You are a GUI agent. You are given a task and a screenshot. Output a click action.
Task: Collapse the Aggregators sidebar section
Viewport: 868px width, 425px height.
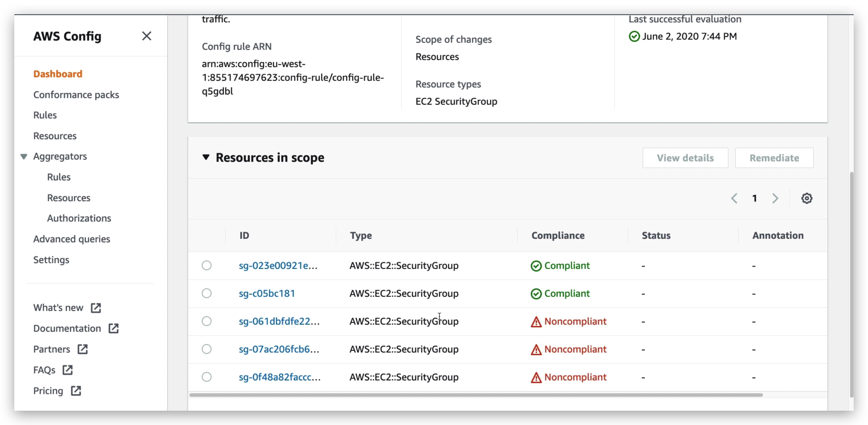tap(24, 156)
